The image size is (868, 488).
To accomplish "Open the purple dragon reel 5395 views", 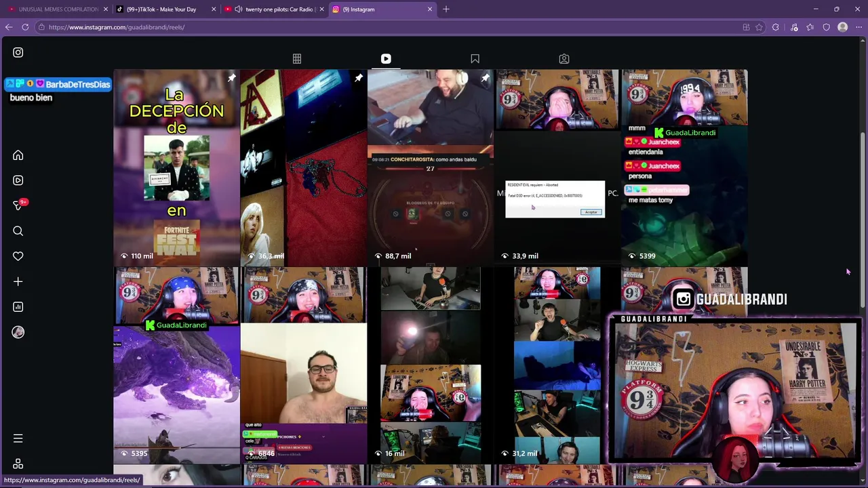I will (176, 365).
